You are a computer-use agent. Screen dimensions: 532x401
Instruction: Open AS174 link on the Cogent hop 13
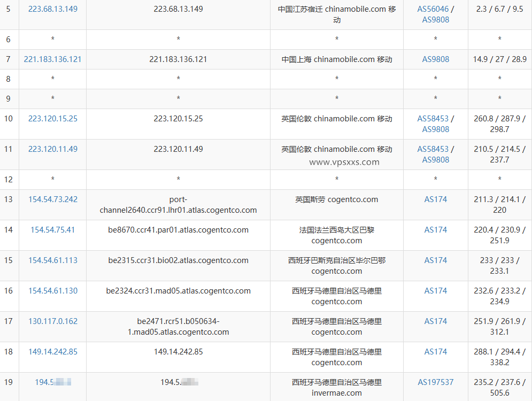click(435, 199)
